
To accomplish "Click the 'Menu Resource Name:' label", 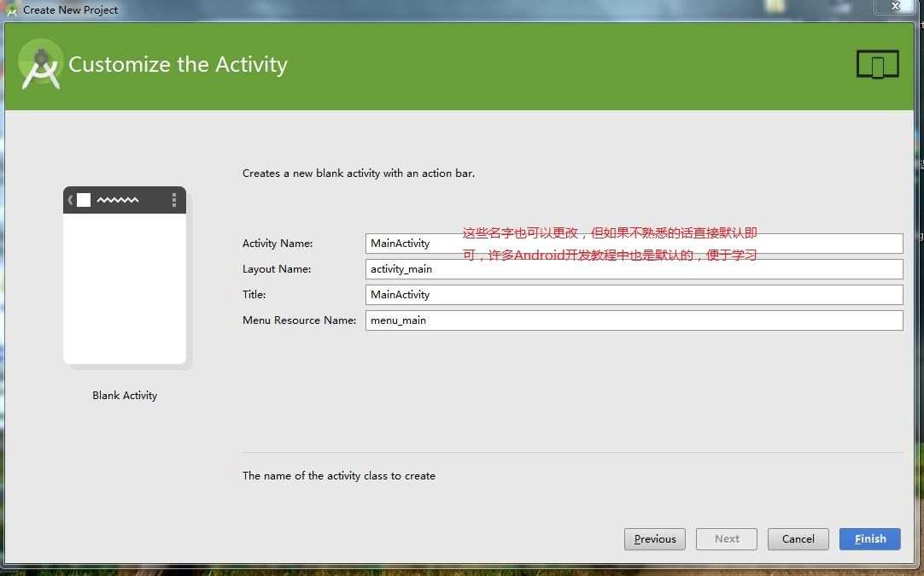I will click(300, 320).
